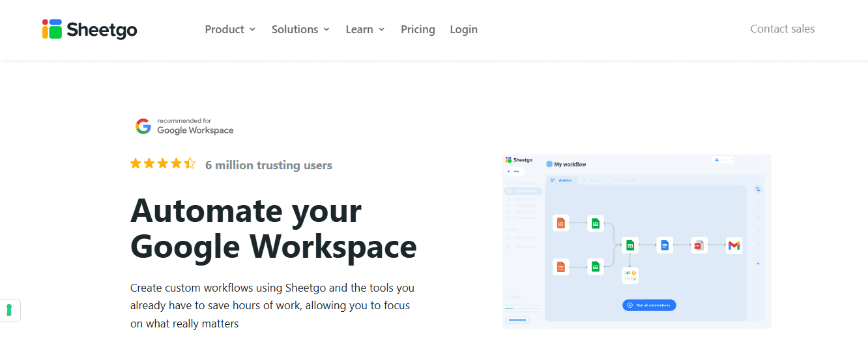Click the '6 million trusting users' text

click(268, 165)
